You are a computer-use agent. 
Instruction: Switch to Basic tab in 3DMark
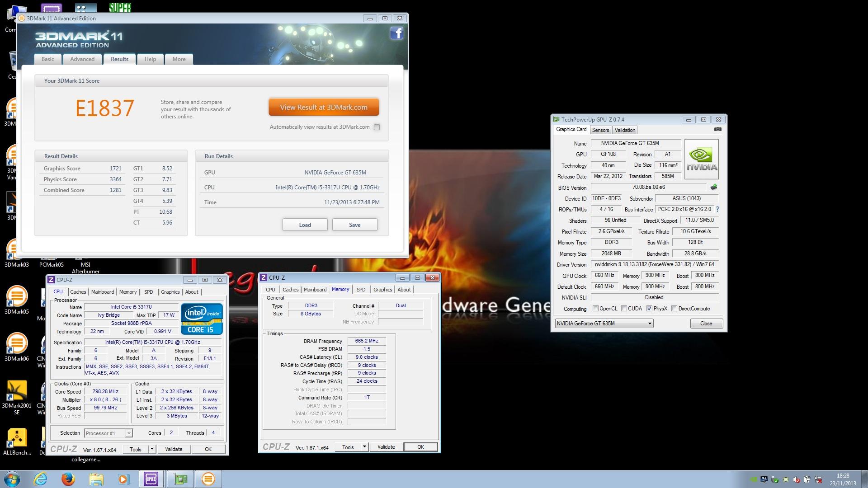(x=47, y=59)
